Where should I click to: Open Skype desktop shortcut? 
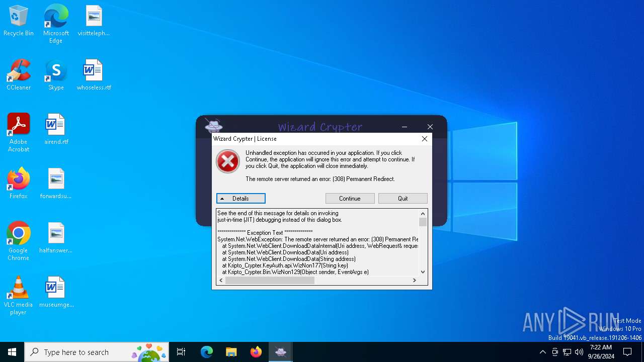pyautogui.click(x=56, y=75)
